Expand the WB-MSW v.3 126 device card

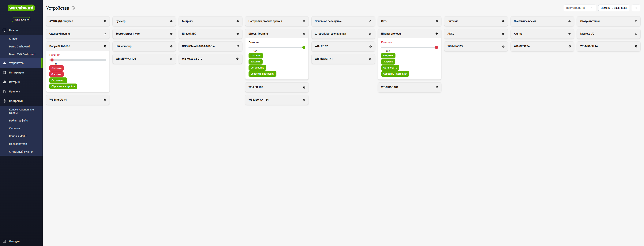point(144,59)
